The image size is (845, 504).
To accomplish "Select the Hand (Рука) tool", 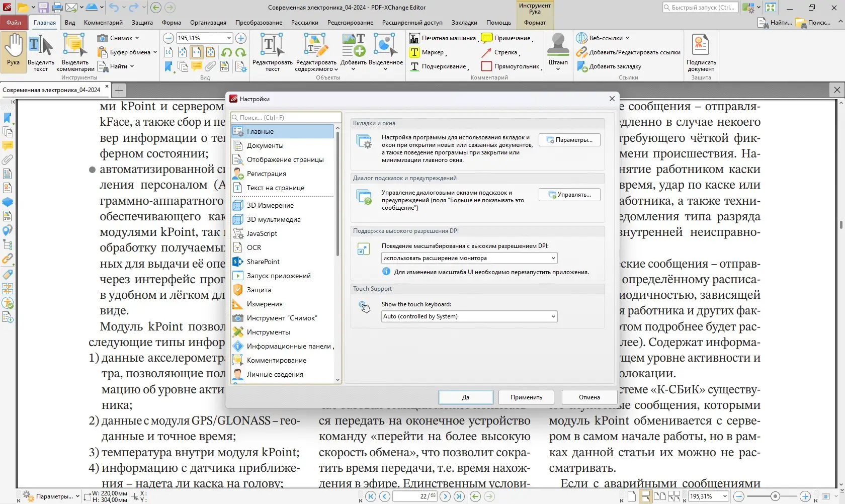I will point(14,52).
